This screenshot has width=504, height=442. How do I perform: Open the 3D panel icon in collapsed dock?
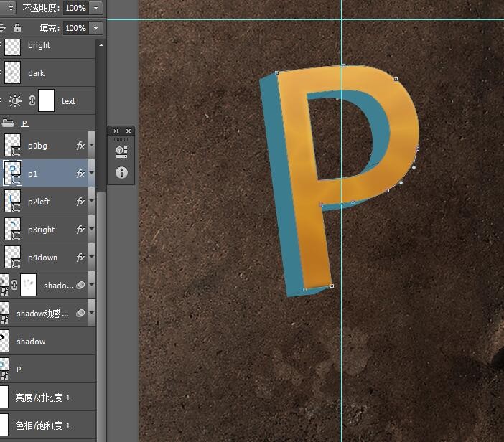tap(121, 151)
